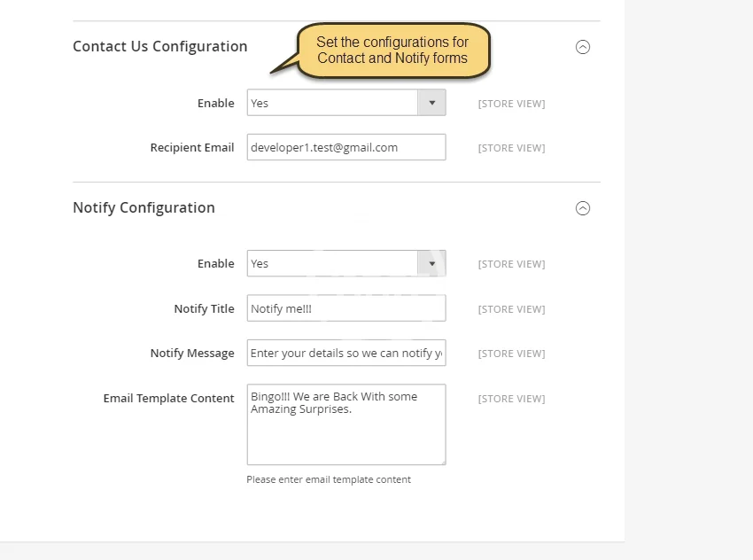Focus the Notify Title text field
753x560 pixels.
tap(345, 308)
